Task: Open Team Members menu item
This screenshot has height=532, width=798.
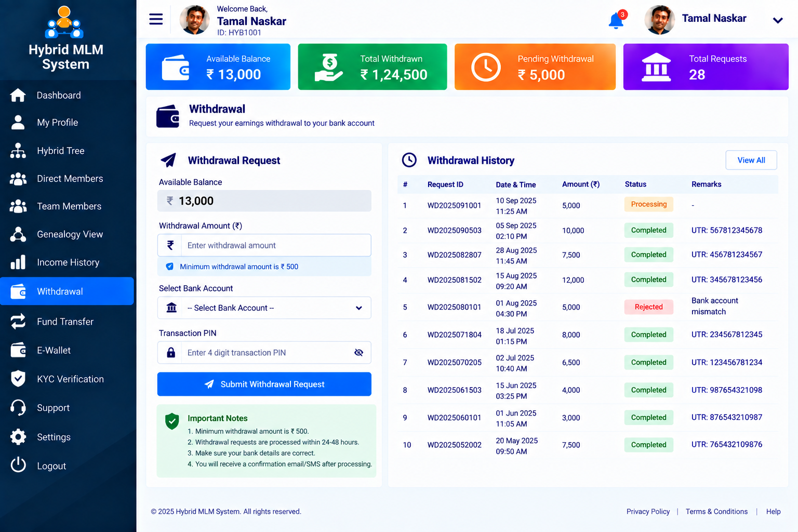Action: coord(67,206)
